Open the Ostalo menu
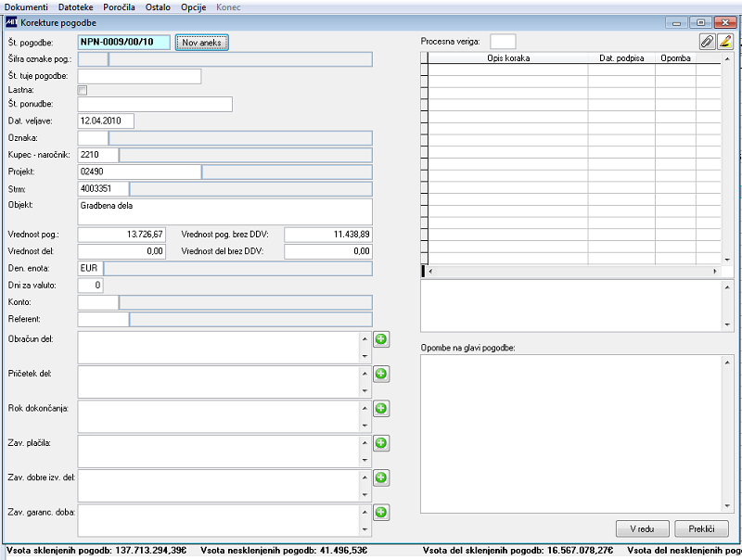 [x=158, y=7]
